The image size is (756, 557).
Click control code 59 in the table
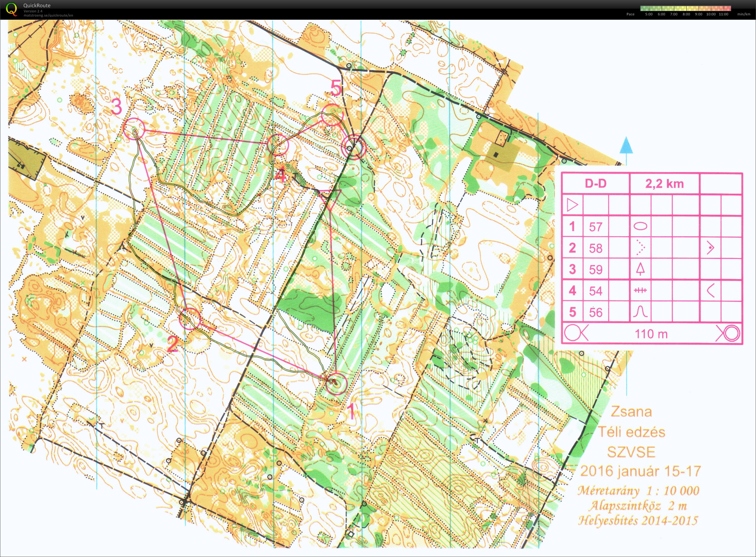[596, 270]
